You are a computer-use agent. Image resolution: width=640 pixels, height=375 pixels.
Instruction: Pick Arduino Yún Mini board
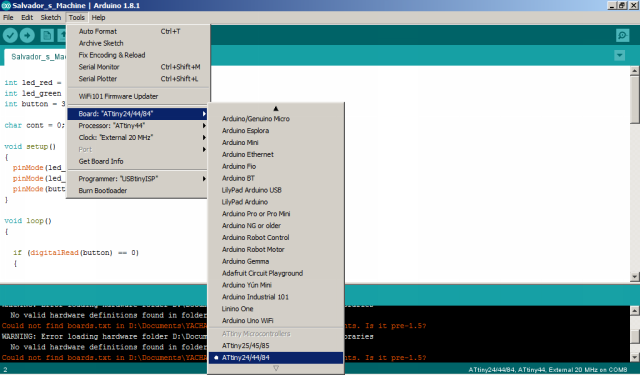pos(276,285)
